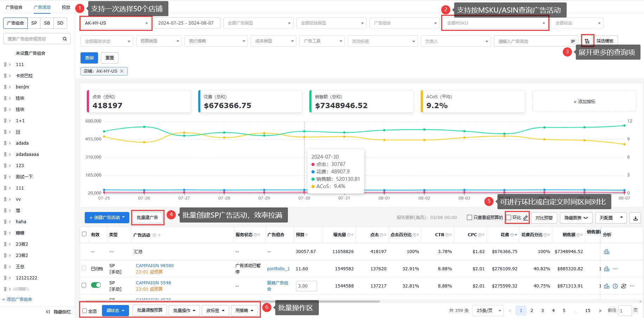Click the ACoS (平均) metric card
The image size is (644, 318).
(473, 101)
